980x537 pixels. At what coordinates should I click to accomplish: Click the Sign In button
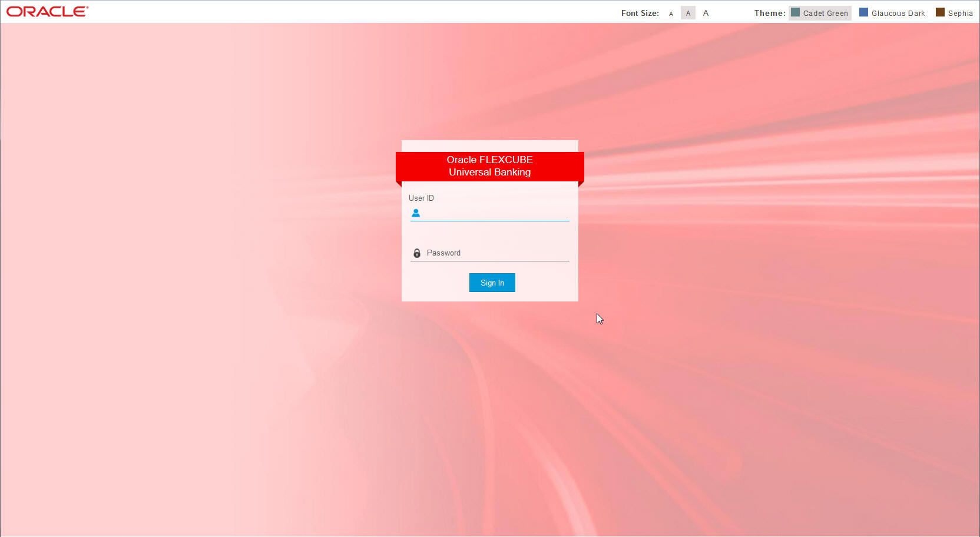click(x=492, y=283)
